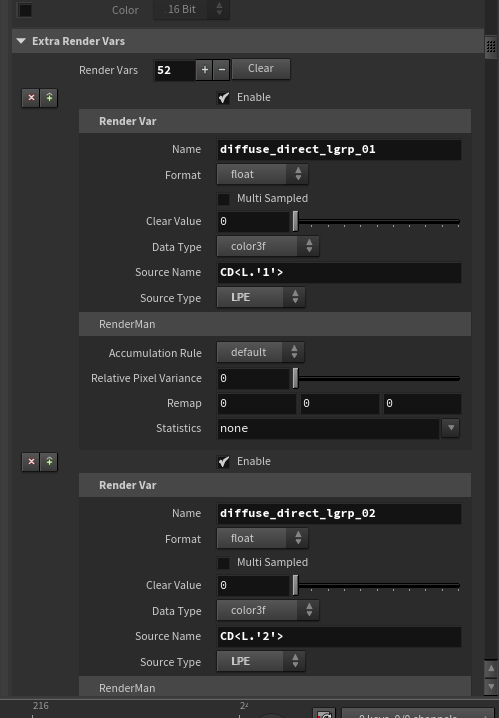Add a render var with plus button
The width and height of the screenshot is (499, 718).
click(205, 70)
